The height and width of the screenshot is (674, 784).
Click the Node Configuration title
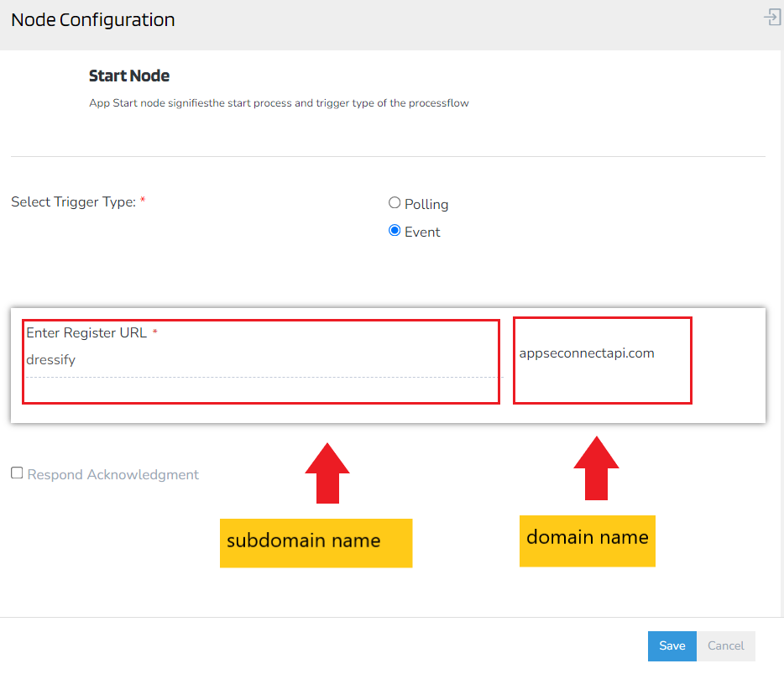point(93,20)
